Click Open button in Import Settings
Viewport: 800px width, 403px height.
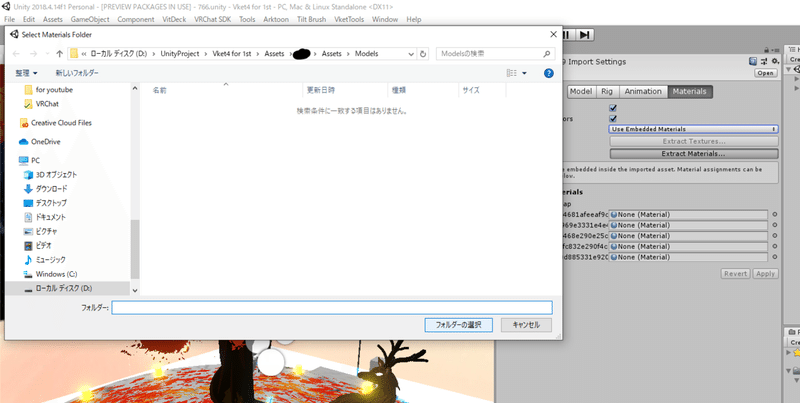765,73
